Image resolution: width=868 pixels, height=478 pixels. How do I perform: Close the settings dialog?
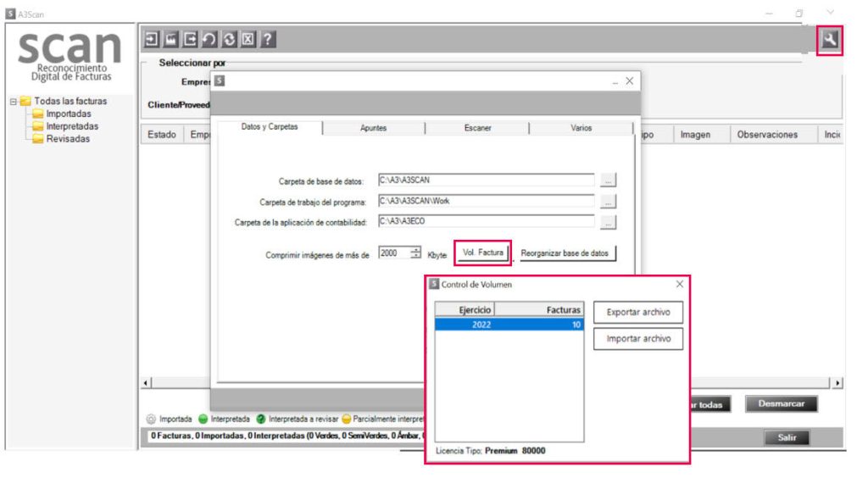(x=630, y=81)
